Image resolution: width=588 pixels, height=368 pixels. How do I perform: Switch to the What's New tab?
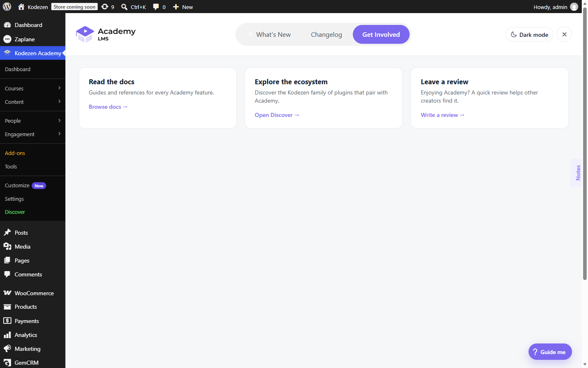269,34
